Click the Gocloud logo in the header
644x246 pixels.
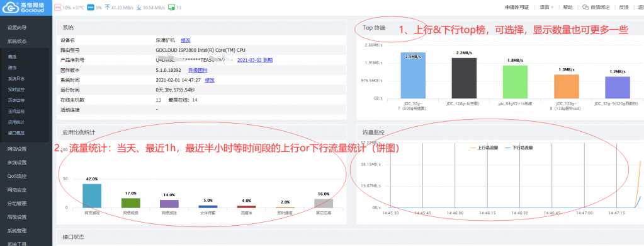click(25, 8)
